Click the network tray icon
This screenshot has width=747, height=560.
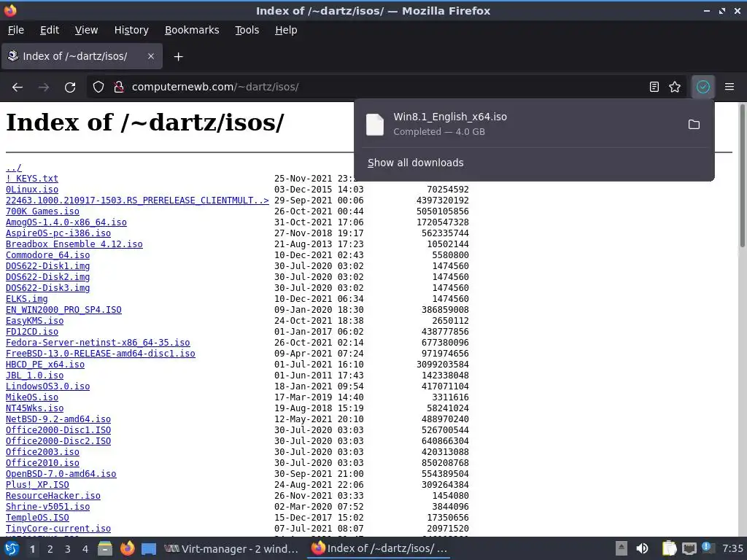(x=689, y=548)
